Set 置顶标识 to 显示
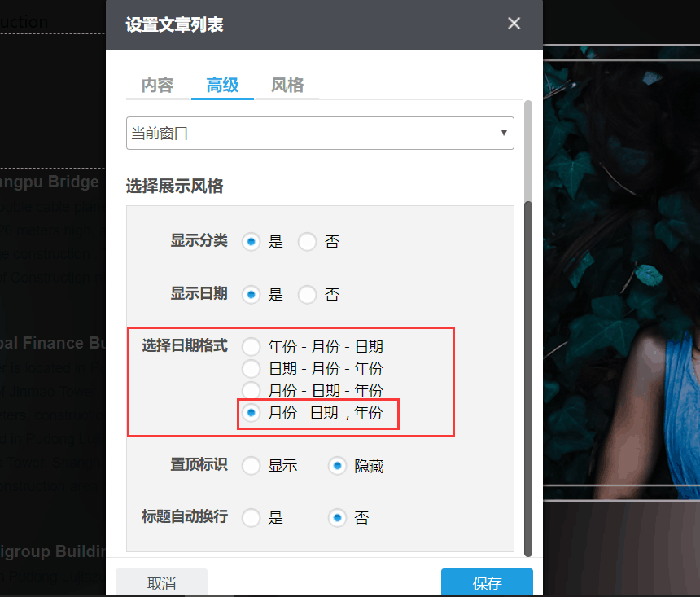Image resolution: width=700 pixels, height=597 pixels. (251, 465)
